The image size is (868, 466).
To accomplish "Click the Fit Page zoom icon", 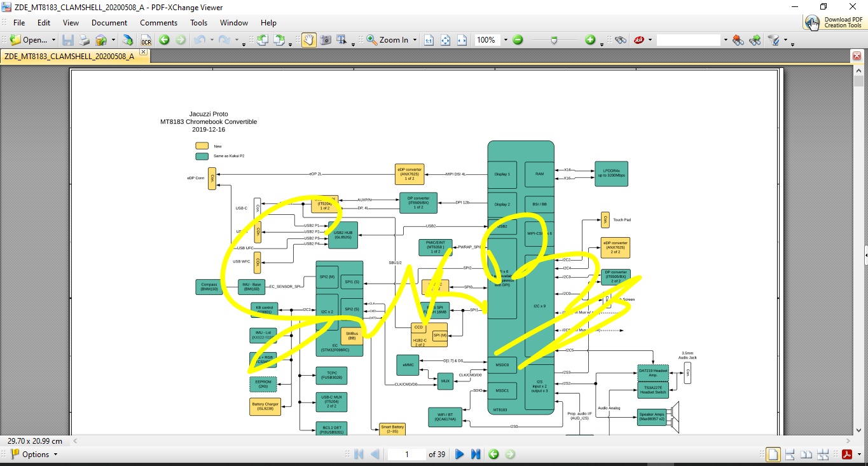I will pyautogui.click(x=446, y=40).
